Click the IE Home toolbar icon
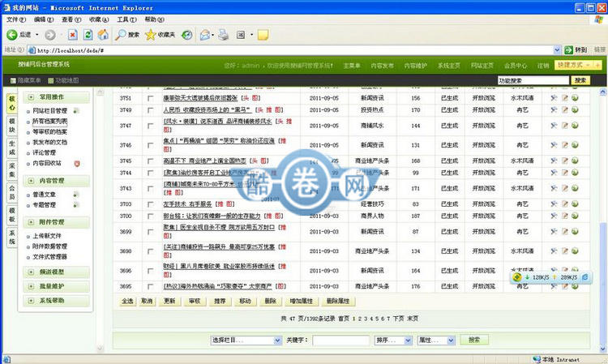Image resolution: width=608 pixels, height=364 pixels. click(x=103, y=35)
